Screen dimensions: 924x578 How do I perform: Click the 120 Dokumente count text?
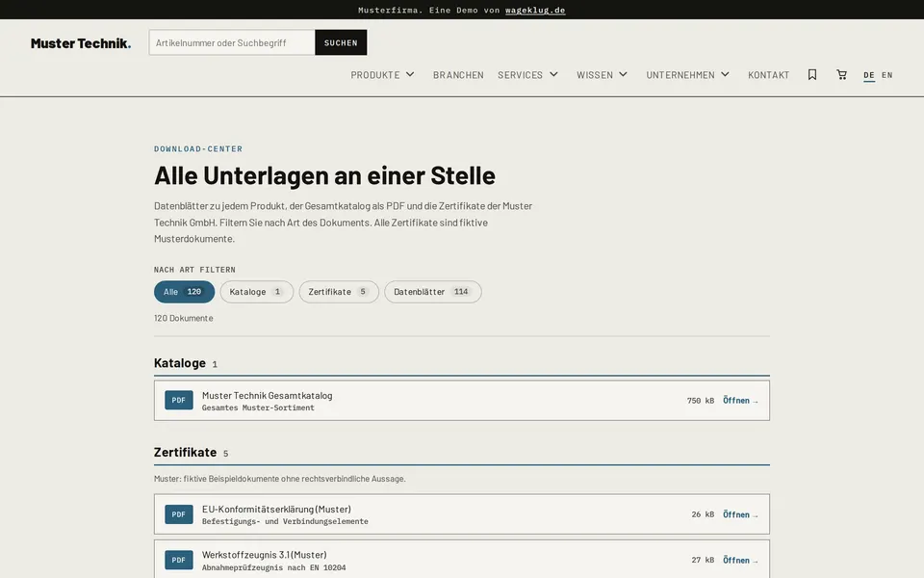click(183, 318)
